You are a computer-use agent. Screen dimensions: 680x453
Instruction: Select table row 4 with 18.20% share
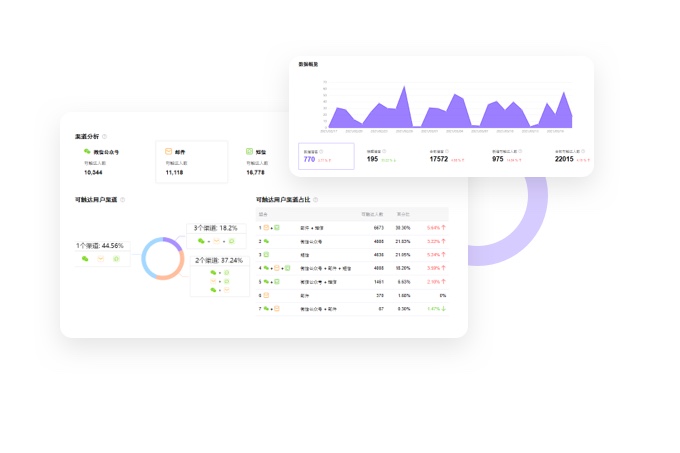pos(352,268)
